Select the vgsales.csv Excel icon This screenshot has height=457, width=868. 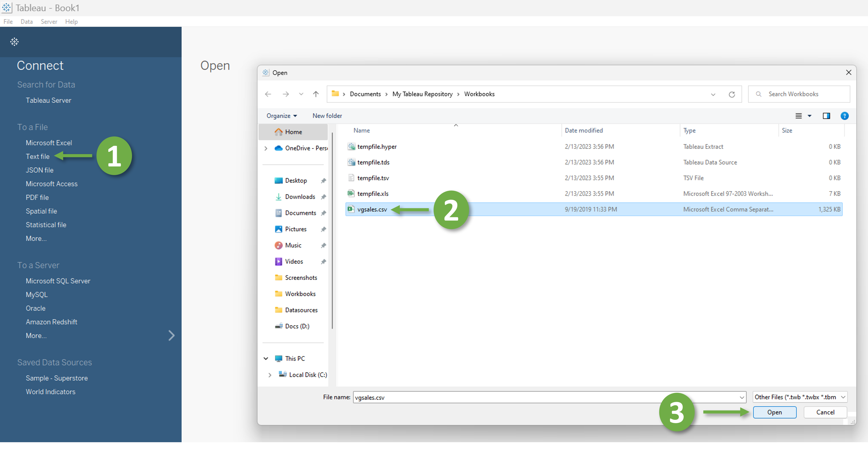(x=351, y=209)
